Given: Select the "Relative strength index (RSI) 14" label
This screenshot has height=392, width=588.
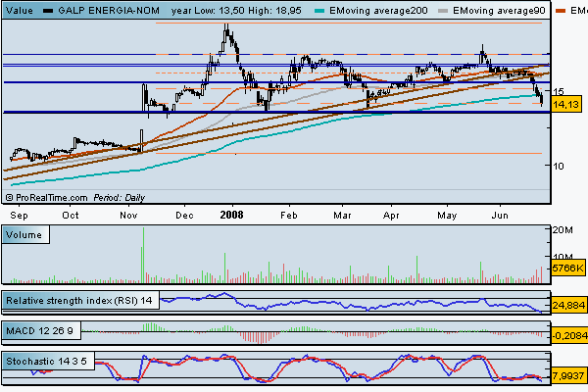Looking at the screenshot, I should click(79, 301).
